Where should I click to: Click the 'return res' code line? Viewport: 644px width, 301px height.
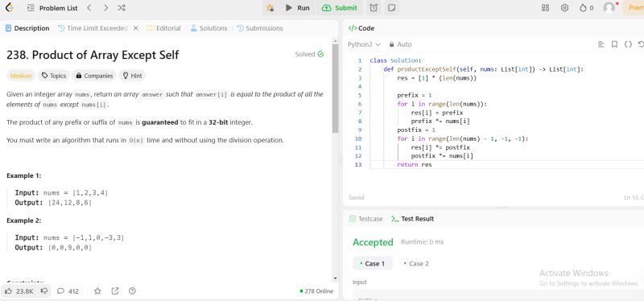pyautogui.click(x=415, y=165)
